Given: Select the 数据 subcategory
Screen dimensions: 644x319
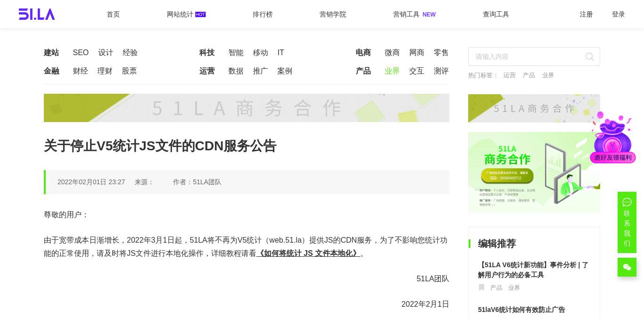Looking at the screenshot, I should 236,71.
